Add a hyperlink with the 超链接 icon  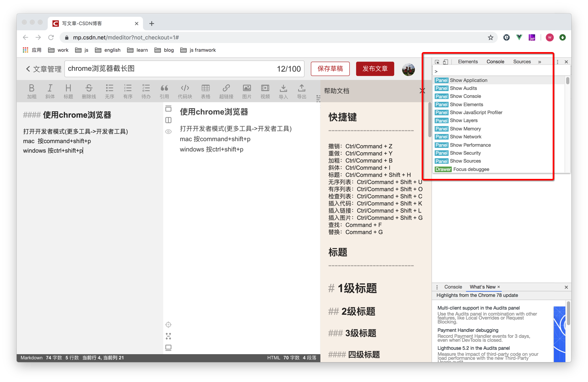[226, 91]
